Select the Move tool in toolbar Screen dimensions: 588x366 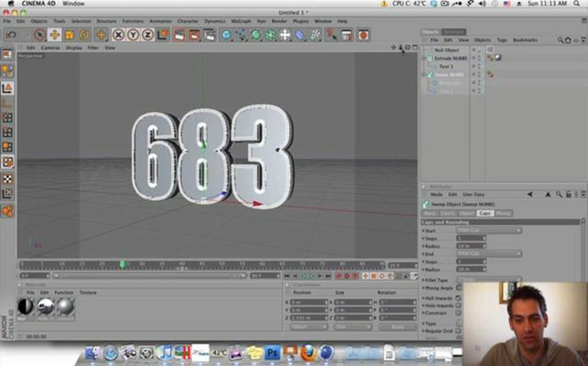click(x=54, y=35)
